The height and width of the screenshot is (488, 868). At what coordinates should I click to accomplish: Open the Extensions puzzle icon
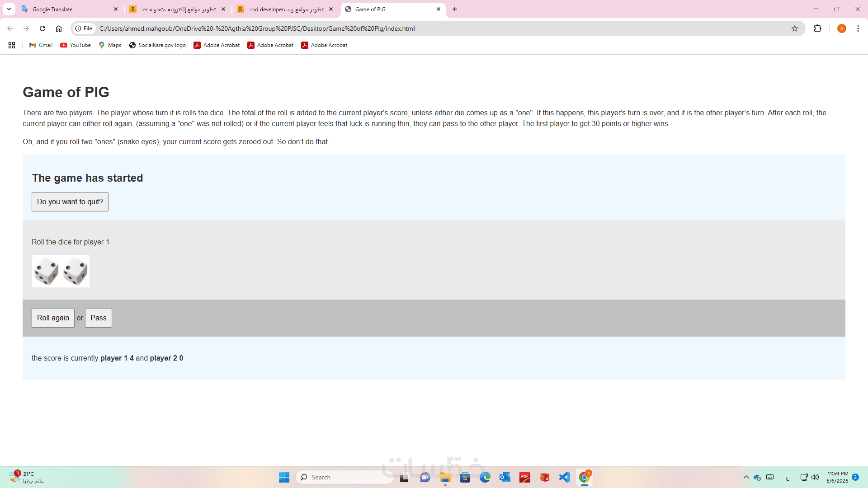(x=817, y=28)
